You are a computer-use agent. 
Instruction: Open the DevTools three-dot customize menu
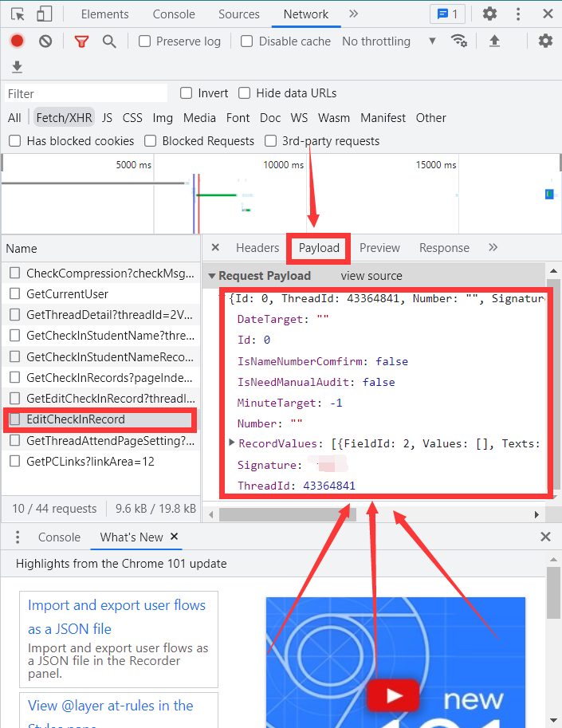(x=518, y=14)
